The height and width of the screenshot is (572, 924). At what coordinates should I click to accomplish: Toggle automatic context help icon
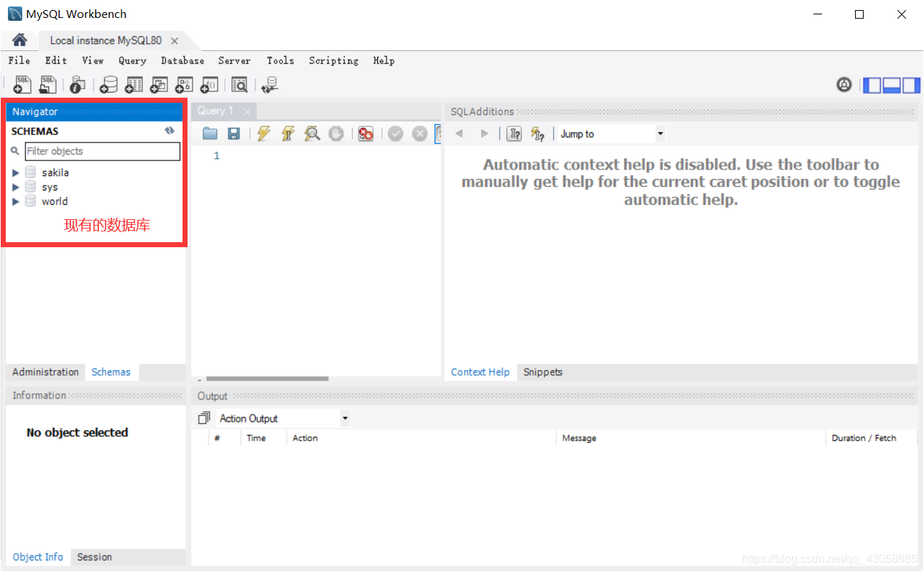(x=537, y=134)
